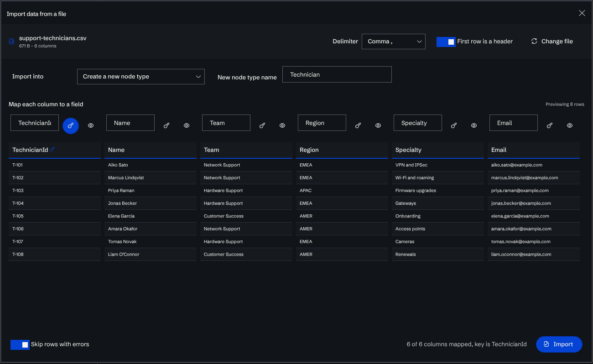Screen dimensions: 593x364
Task: Toggle visibility of TechnicianId column
Action: click(91, 125)
